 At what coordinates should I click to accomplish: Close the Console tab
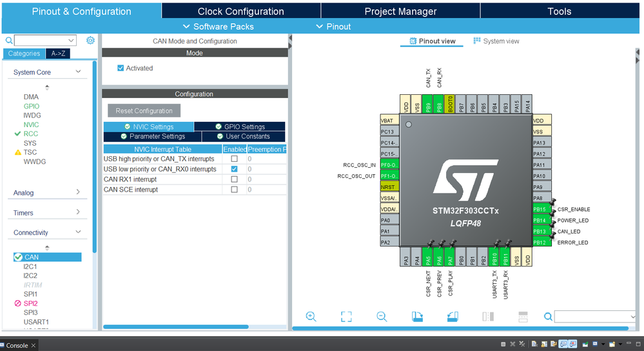[x=34, y=345]
